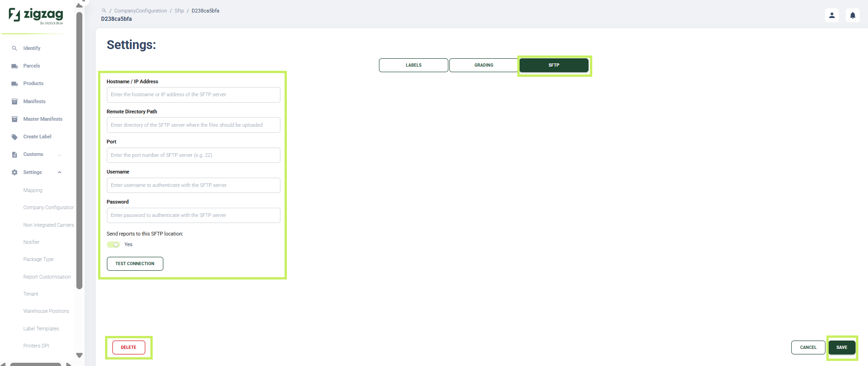Focus the Username field
This screenshot has height=366, width=868.
[x=193, y=186]
